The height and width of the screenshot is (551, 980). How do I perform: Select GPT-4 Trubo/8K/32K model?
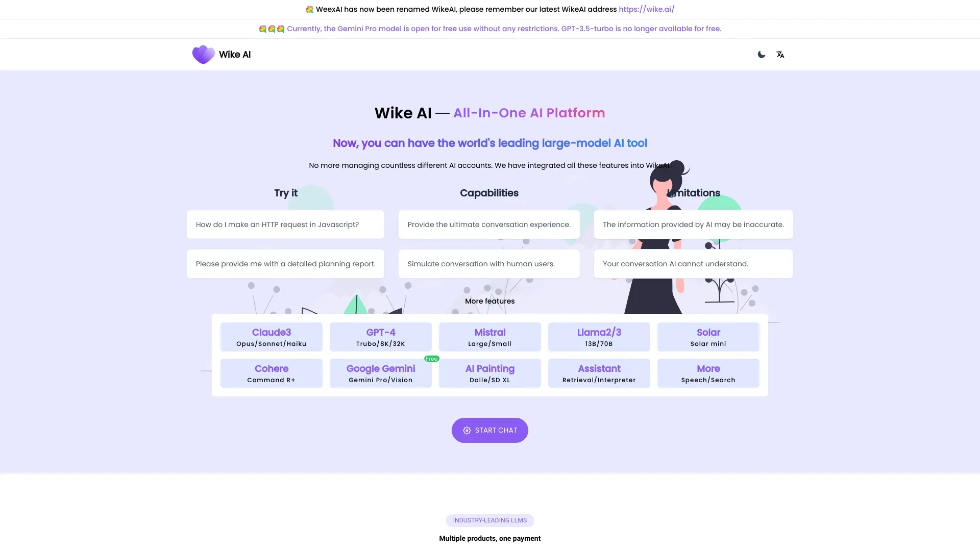point(380,336)
